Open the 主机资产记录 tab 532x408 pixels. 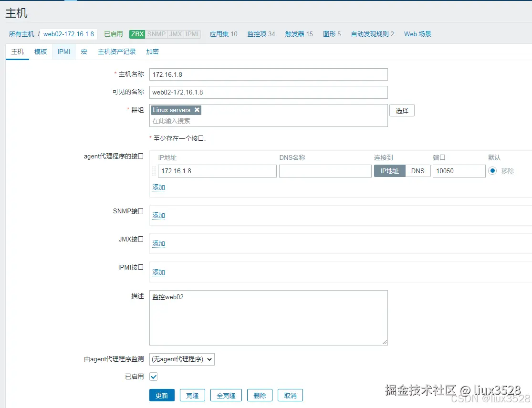click(117, 52)
